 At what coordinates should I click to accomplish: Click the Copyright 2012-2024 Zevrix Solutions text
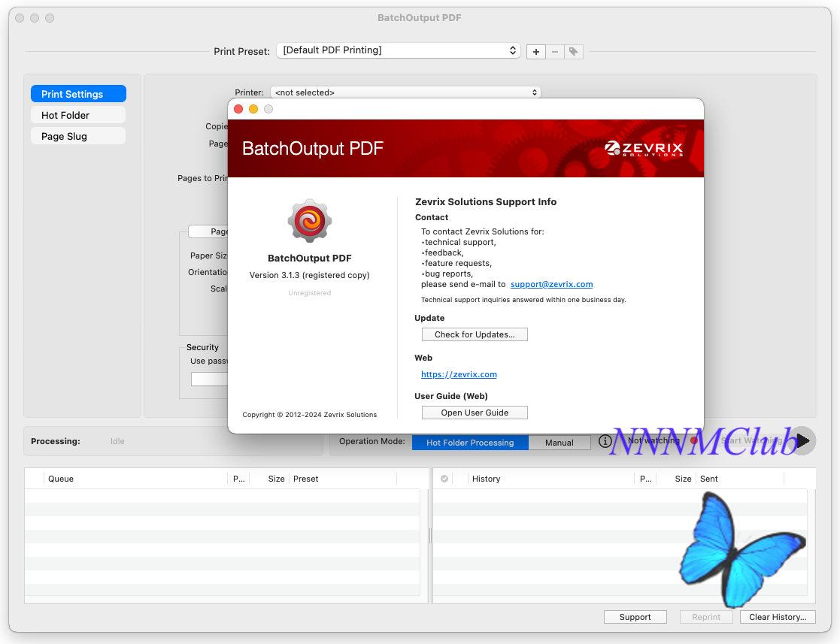[310, 415]
